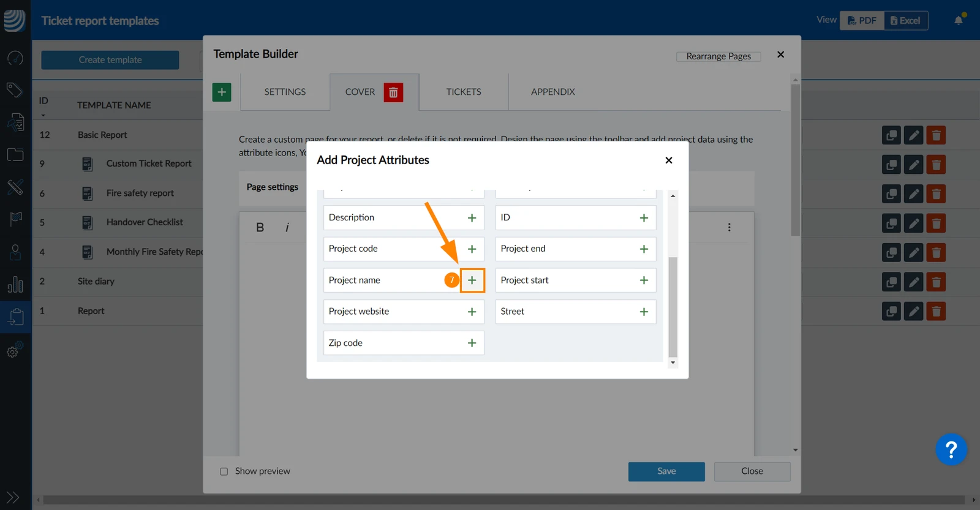
Task: Add the Street attribute
Action: click(644, 312)
